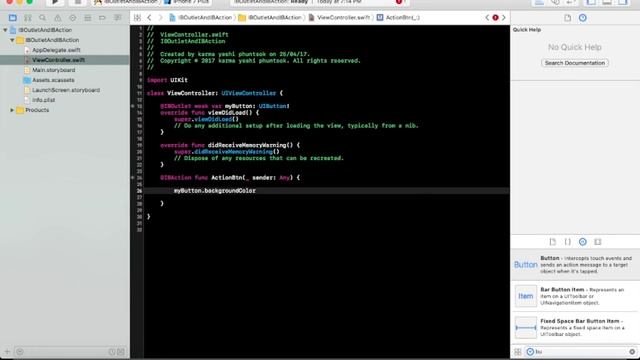640x360 pixels.
Task: Select the version editor button
Action: [571, 2]
